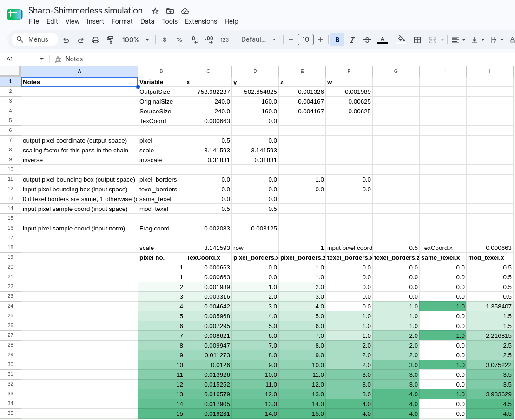This screenshot has width=515, height=420.
Task: Open the vertical align dropdown
Action: (x=478, y=40)
